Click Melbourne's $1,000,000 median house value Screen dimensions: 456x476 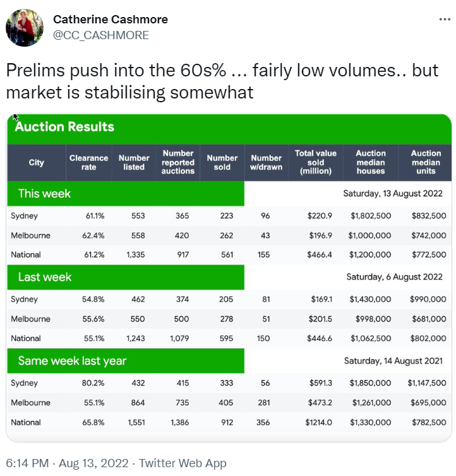pos(369,235)
